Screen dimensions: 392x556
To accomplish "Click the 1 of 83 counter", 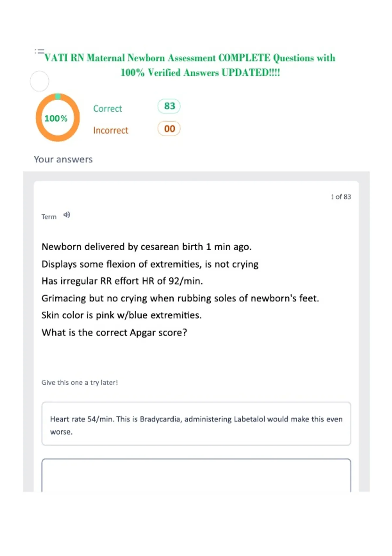I will point(341,197).
